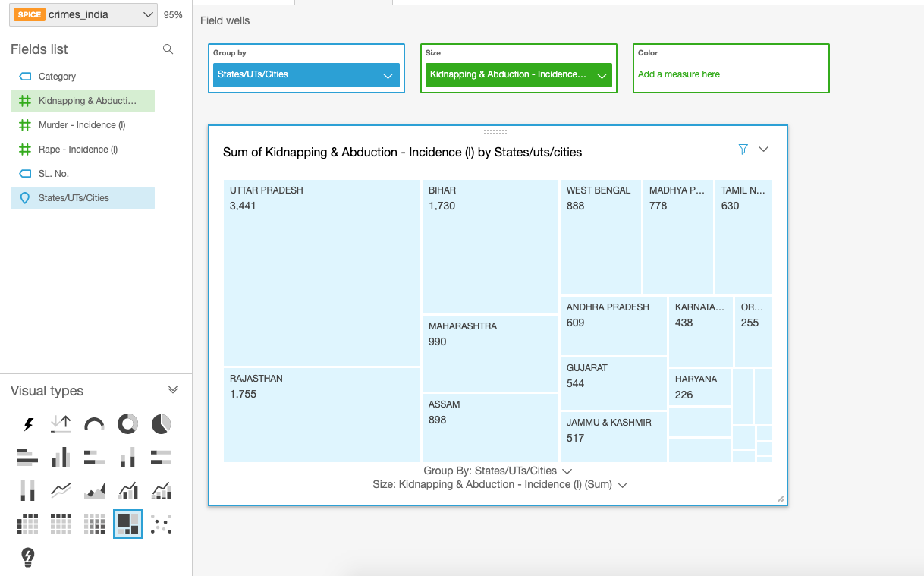Choose the KPI visual type icon
The width and height of the screenshot is (924, 576).
pos(61,424)
